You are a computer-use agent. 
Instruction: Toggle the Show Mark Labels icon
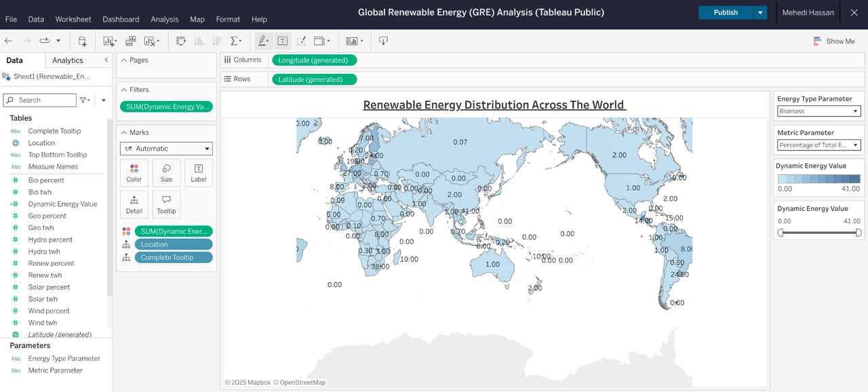coord(283,41)
